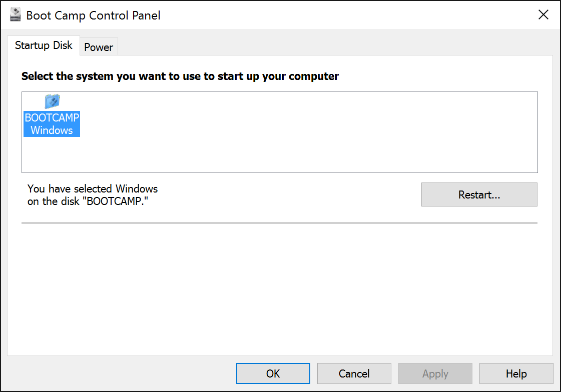The width and height of the screenshot is (561, 392).
Task: Dismiss the dialog using Cancel
Action: (x=354, y=373)
